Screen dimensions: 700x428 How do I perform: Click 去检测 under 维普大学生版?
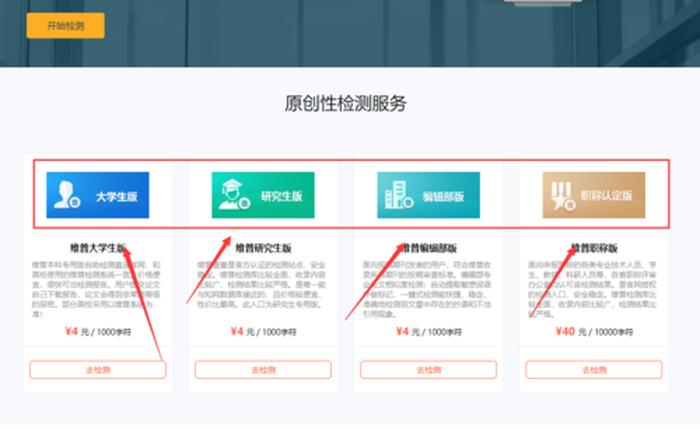click(98, 370)
